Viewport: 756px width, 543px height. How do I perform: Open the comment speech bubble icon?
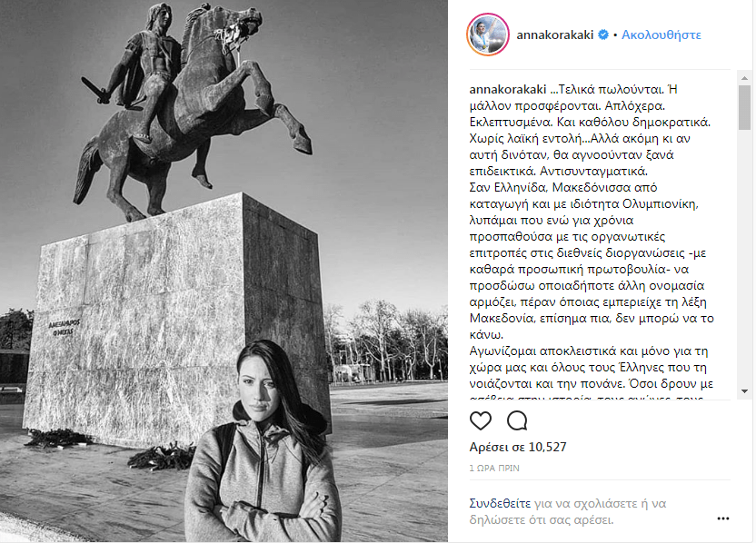point(517,420)
